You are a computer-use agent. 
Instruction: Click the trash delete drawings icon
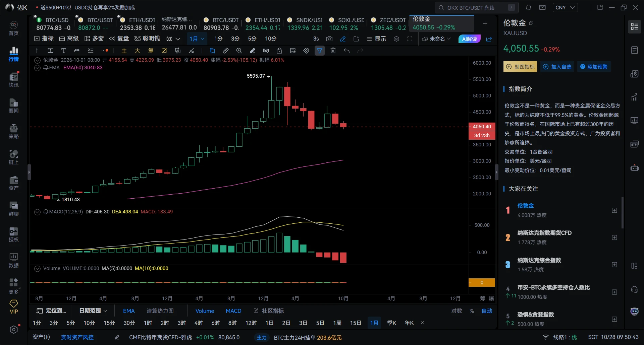coord(333,51)
